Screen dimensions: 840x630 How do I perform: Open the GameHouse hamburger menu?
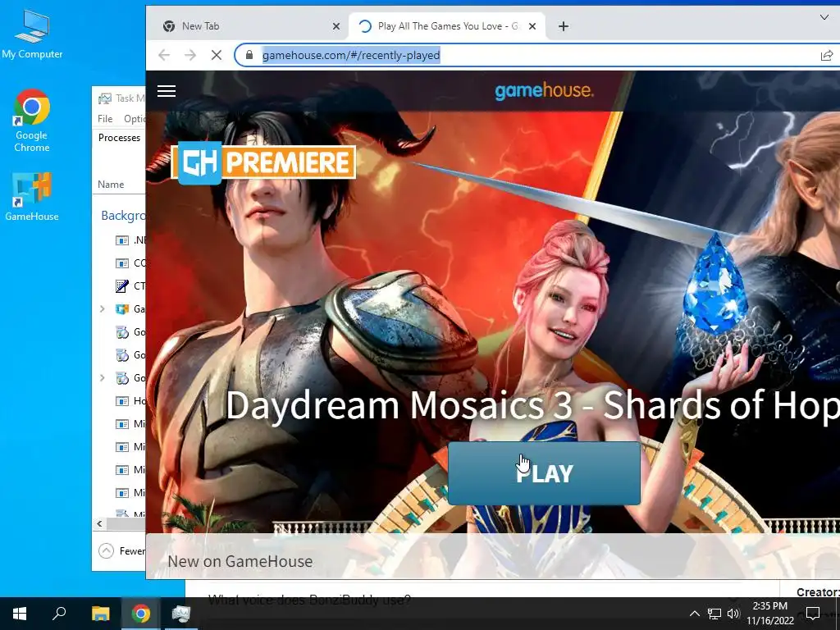(x=166, y=91)
